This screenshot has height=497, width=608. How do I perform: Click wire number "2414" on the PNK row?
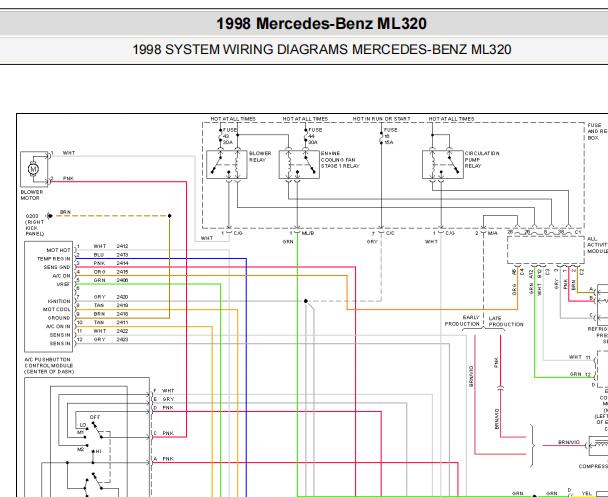tap(122, 263)
